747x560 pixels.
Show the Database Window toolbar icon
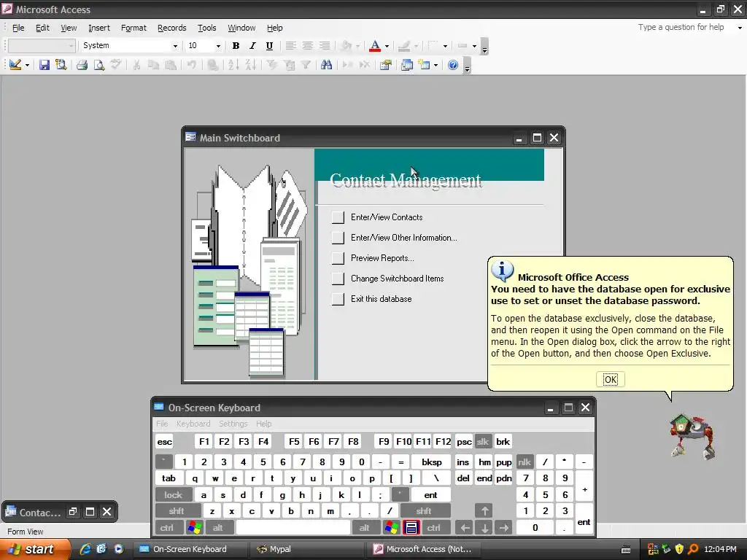tap(407, 65)
